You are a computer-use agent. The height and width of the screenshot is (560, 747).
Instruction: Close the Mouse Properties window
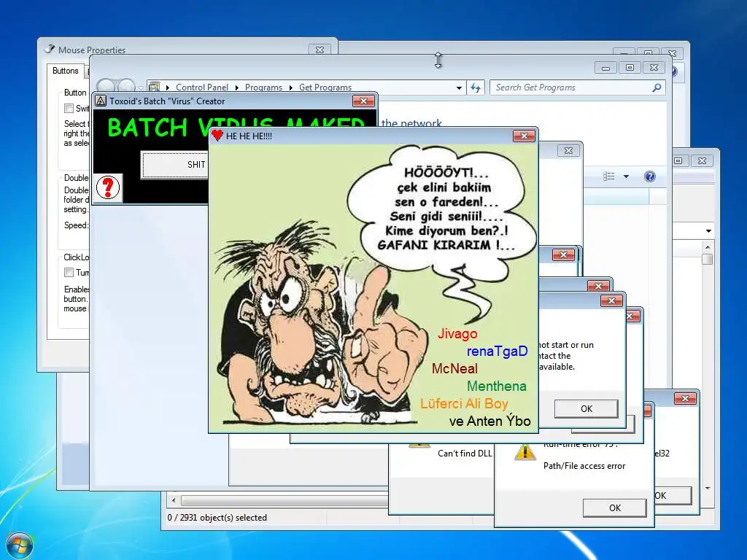(320, 50)
